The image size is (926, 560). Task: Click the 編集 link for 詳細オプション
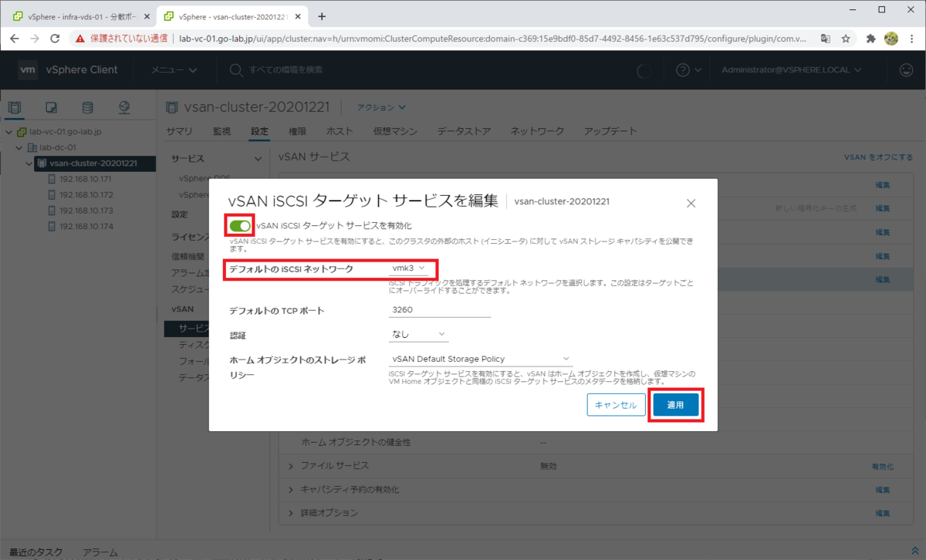pyautogui.click(x=882, y=513)
